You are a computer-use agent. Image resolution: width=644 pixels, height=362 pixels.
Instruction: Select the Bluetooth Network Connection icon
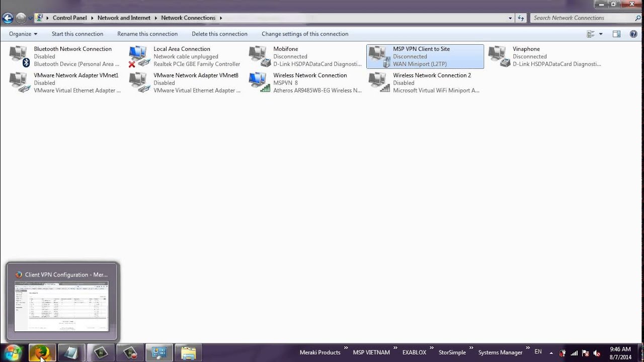tap(20, 56)
